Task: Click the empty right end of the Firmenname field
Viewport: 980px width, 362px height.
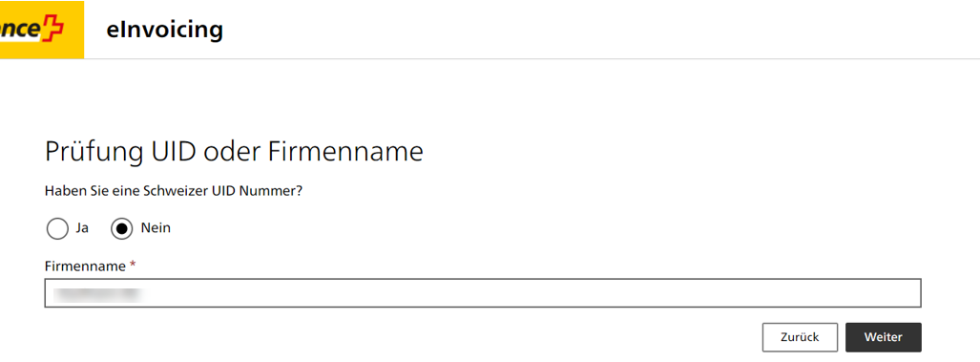Action: click(844, 292)
